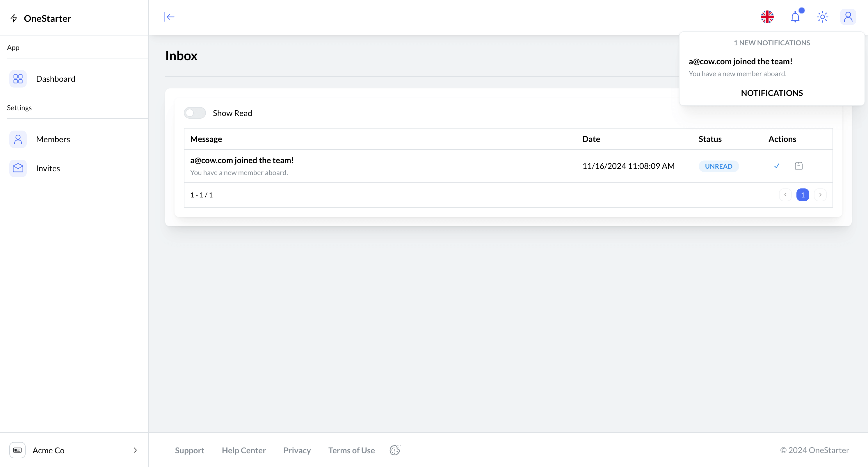Click the NOTIFICATIONS button in popup

(x=772, y=93)
